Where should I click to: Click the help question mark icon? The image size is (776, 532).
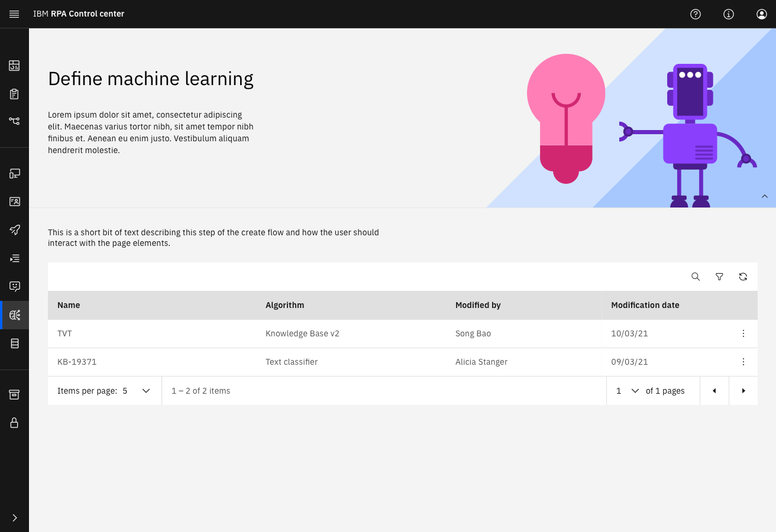click(x=696, y=14)
